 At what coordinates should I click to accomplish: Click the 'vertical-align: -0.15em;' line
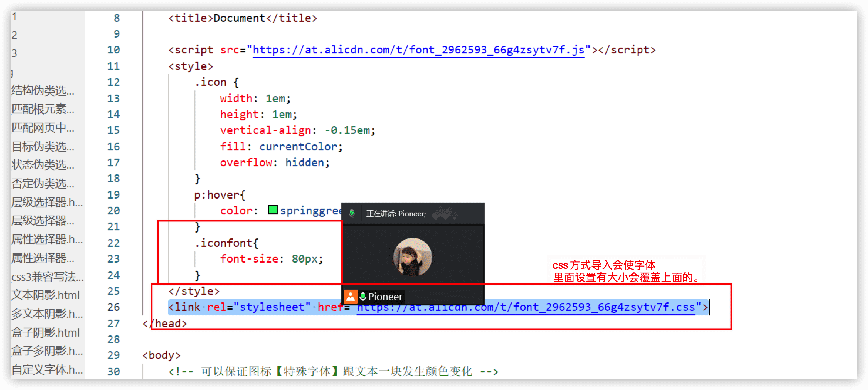coord(297,130)
